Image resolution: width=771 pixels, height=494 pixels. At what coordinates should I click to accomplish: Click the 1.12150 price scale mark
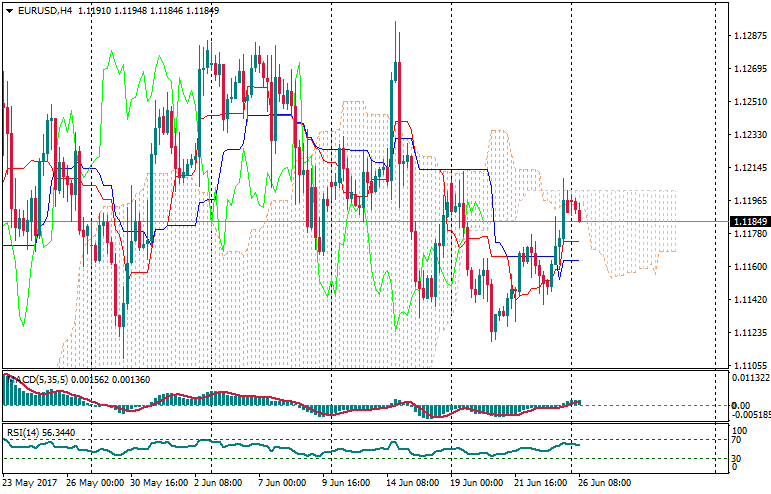[x=749, y=168]
